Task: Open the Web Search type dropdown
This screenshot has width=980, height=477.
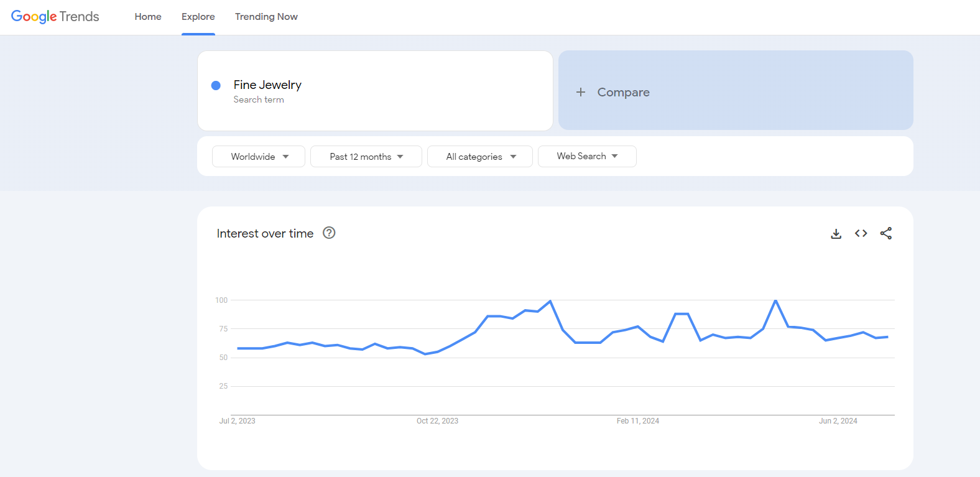Action: click(587, 156)
